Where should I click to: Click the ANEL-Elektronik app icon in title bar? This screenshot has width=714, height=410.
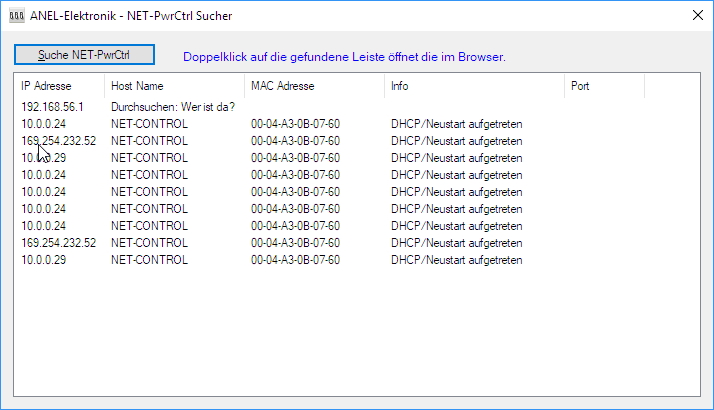click(x=17, y=16)
